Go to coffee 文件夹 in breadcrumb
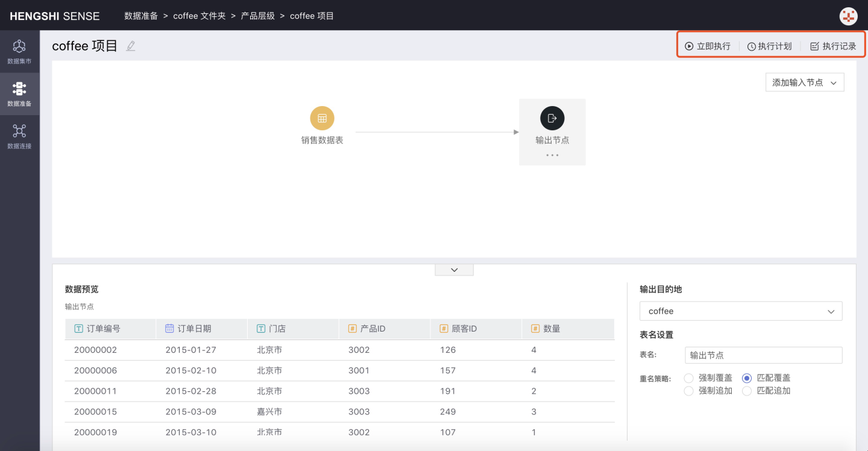Image resolution: width=868 pixels, height=451 pixels. [199, 16]
